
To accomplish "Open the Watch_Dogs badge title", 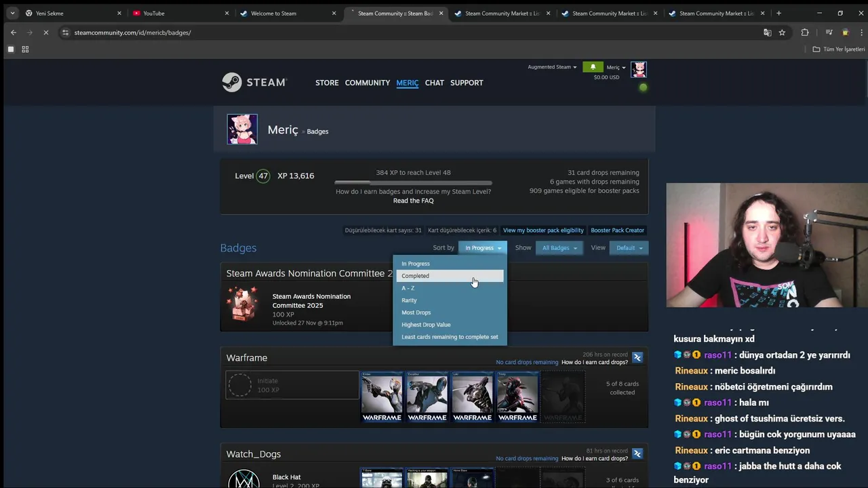I will tap(254, 454).
